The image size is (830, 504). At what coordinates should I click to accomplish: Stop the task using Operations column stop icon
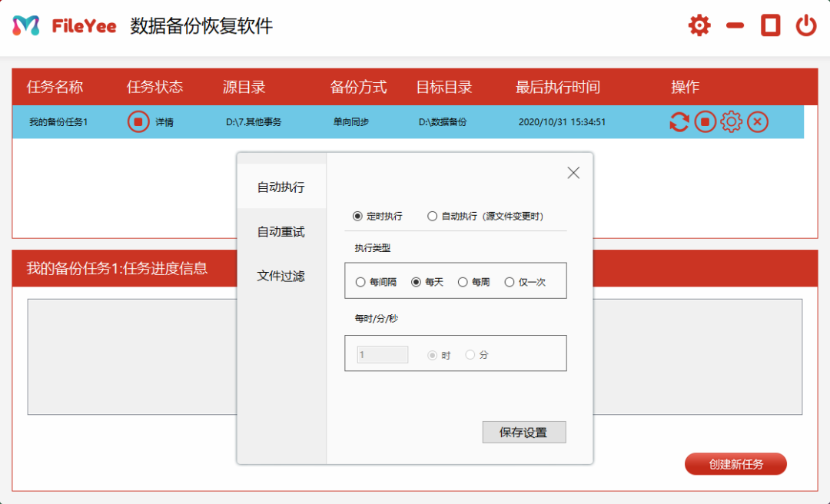coord(705,122)
